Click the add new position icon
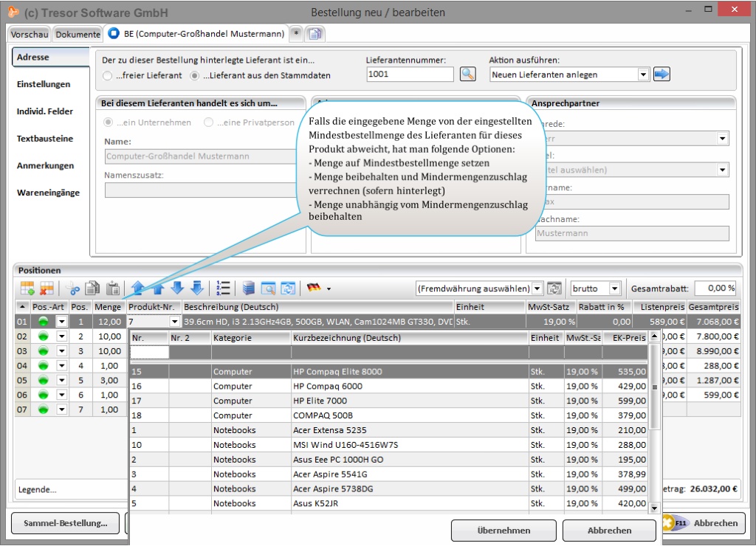756x546 pixels. pyautogui.click(x=27, y=288)
